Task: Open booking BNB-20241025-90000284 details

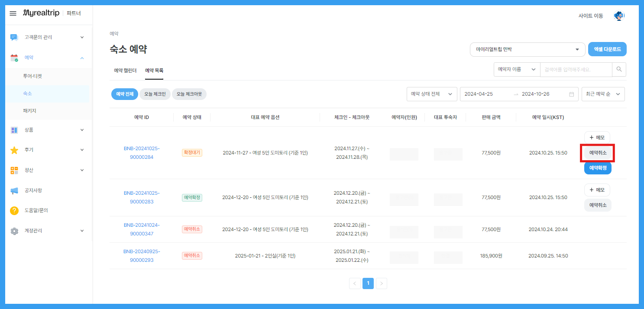Action: tap(142, 152)
